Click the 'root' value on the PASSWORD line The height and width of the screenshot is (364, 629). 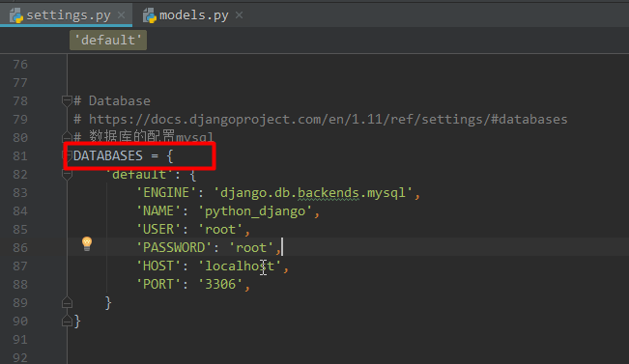tap(251, 248)
